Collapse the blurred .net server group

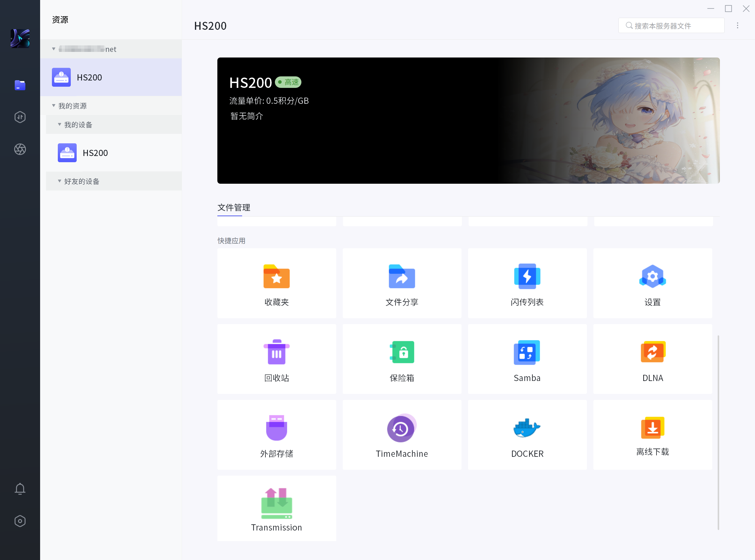tap(54, 49)
